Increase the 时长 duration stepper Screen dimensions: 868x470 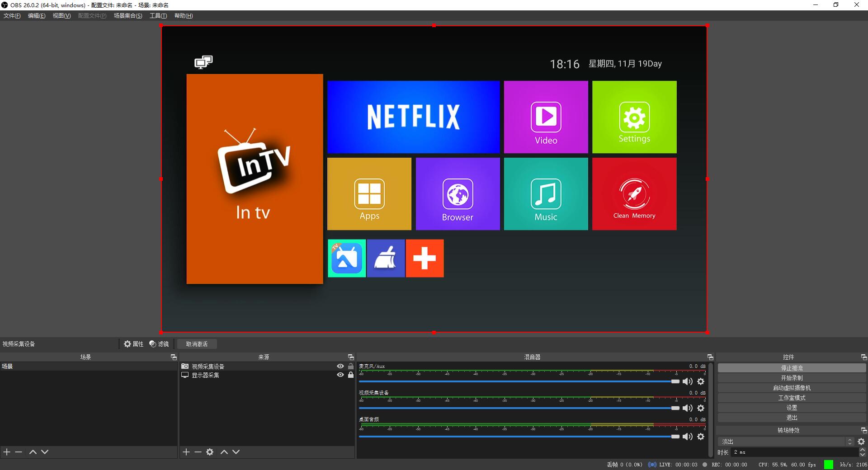click(862, 450)
